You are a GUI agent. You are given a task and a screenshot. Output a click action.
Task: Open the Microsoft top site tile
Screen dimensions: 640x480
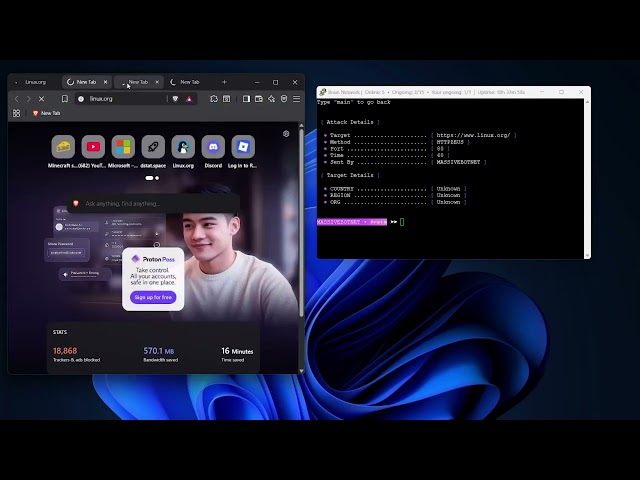123,147
